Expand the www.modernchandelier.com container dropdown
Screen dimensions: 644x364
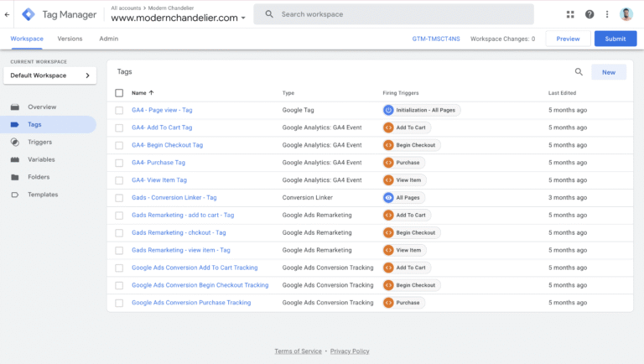pyautogui.click(x=243, y=18)
